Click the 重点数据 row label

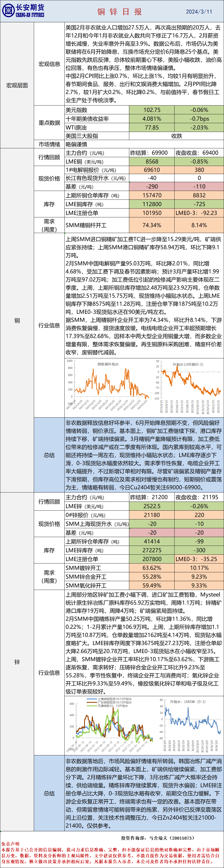[x=49, y=123]
